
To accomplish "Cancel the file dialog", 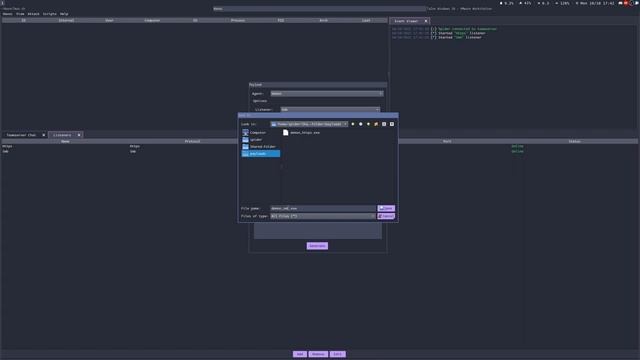I will [386, 216].
